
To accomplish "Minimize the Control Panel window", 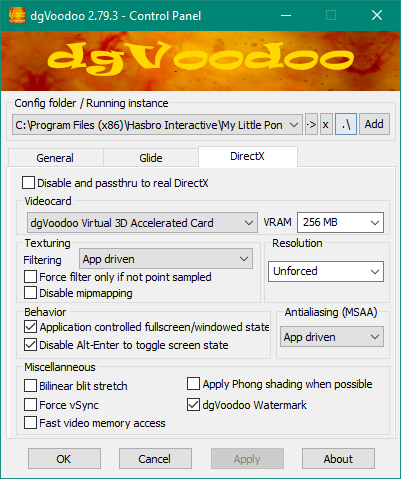I will (x=286, y=15).
